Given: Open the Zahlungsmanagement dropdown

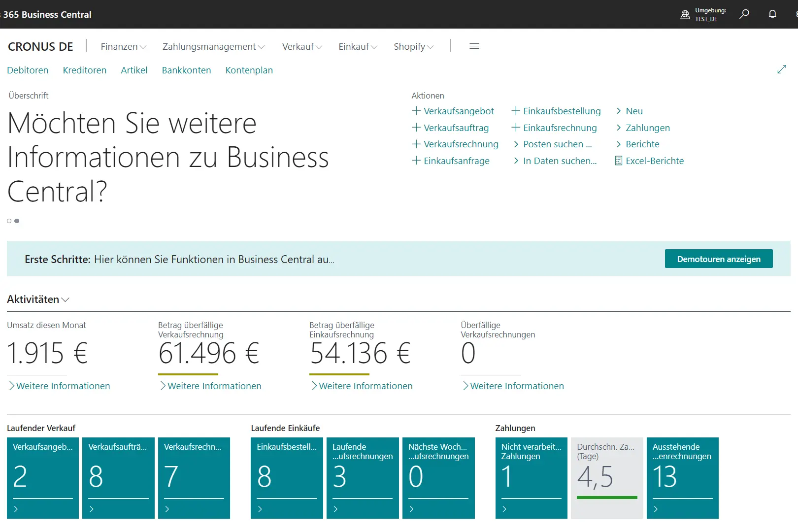Looking at the screenshot, I should point(213,46).
